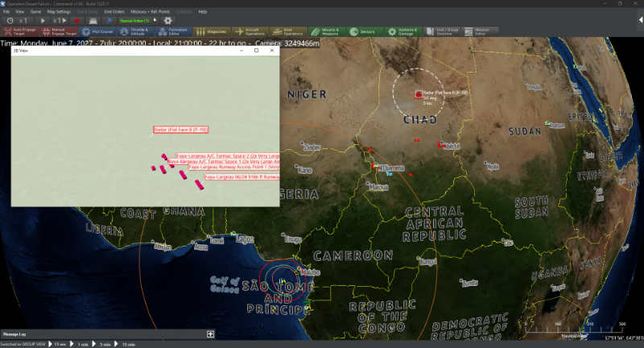Open the Plot Course tool
Screen dimensions: 644x348
coord(97,31)
